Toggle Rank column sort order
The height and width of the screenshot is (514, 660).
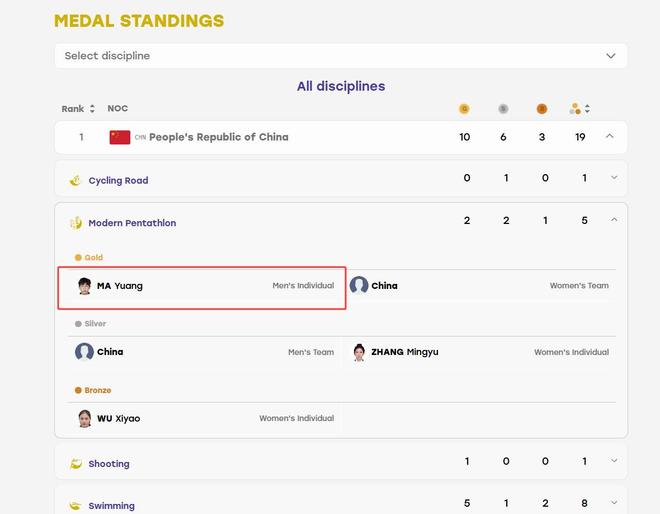[x=92, y=109]
